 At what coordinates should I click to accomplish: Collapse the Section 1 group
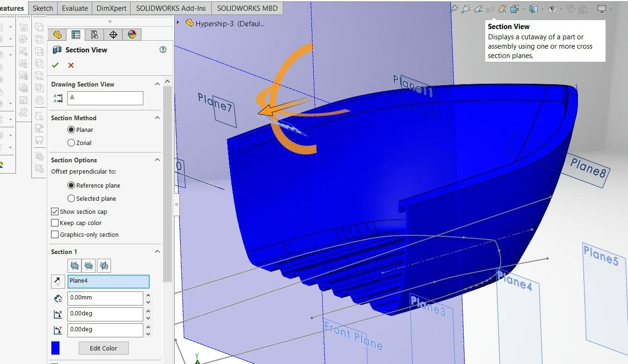click(157, 251)
